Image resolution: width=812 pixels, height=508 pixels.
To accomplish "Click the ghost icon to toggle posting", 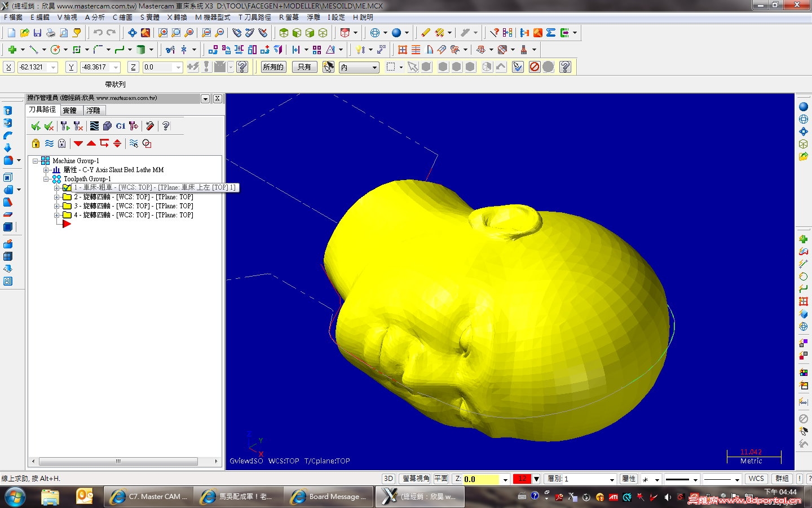I will click(x=62, y=143).
